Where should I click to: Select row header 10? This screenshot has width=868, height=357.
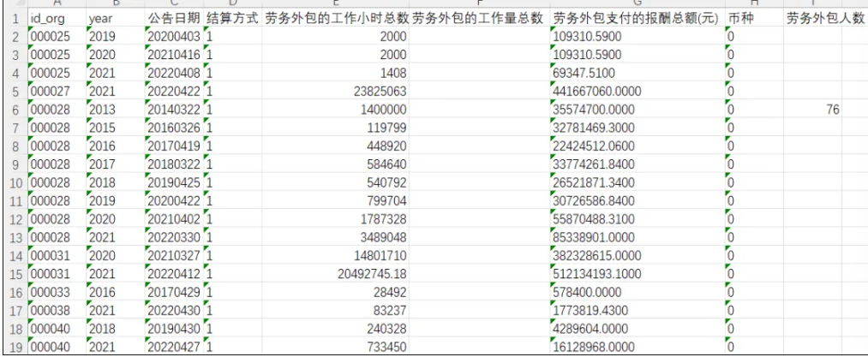pyautogui.click(x=15, y=182)
